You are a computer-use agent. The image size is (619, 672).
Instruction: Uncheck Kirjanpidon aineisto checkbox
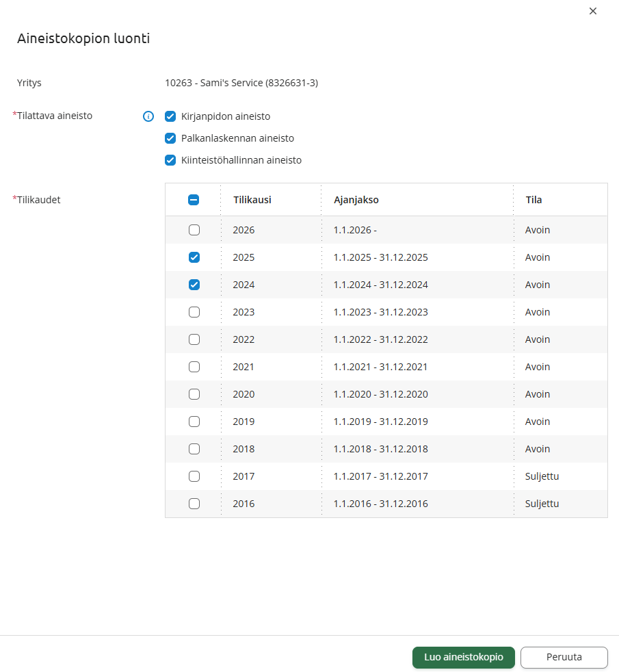(x=170, y=116)
